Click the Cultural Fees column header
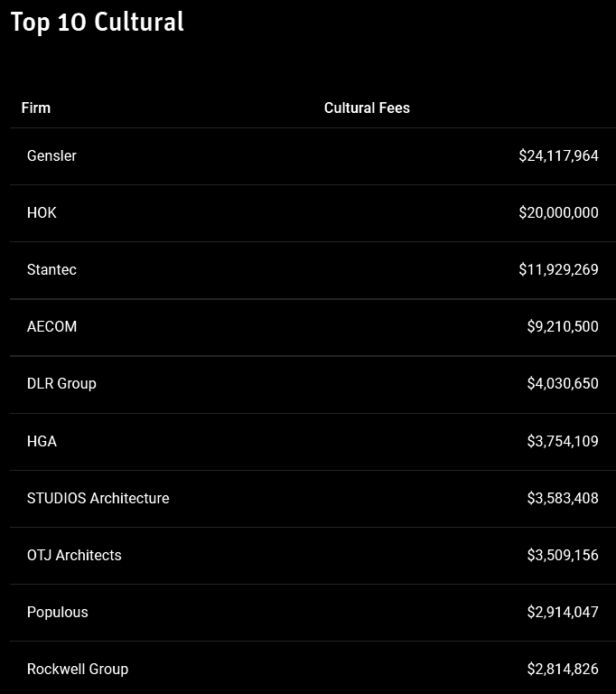The image size is (616, 694). click(x=367, y=108)
